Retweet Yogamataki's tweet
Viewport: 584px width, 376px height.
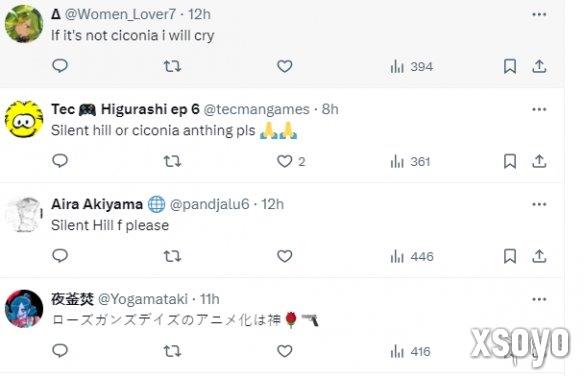click(172, 351)
